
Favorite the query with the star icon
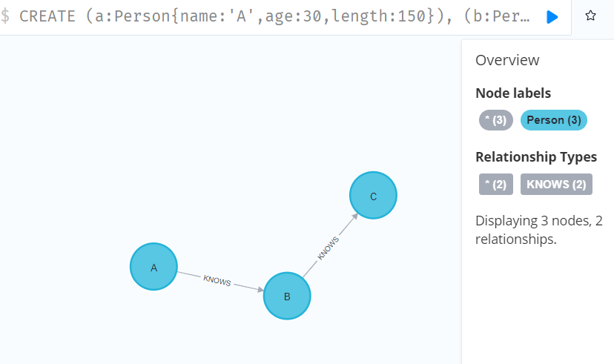[x=590, y=16]
